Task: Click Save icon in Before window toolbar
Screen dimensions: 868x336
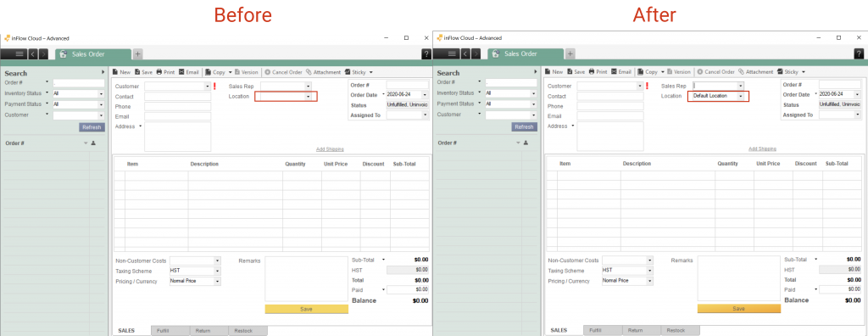Action: 137,72
